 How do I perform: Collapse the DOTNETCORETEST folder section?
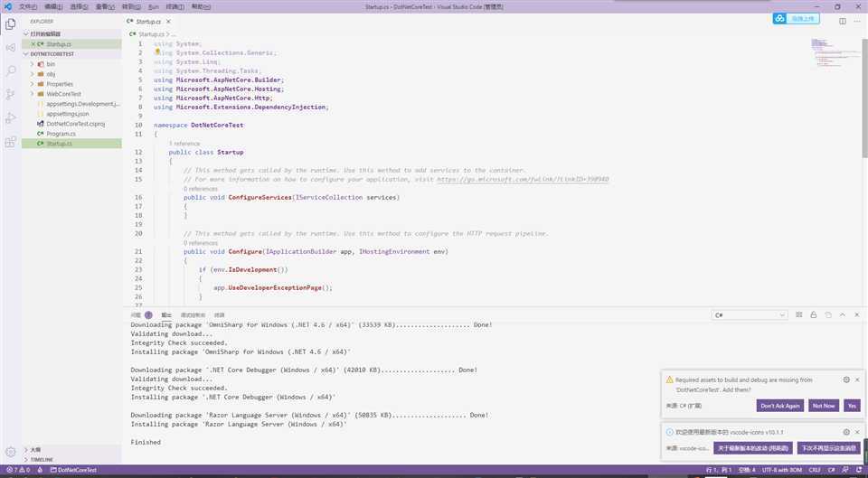coord(72,54)
